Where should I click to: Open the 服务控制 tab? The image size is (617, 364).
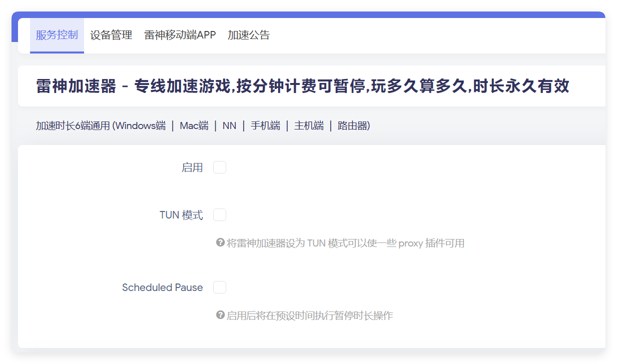coord(57,35)
